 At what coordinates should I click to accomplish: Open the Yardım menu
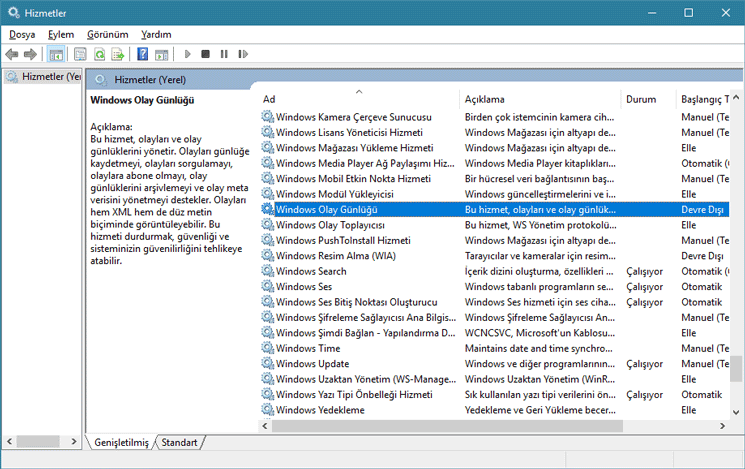point(156,35)
